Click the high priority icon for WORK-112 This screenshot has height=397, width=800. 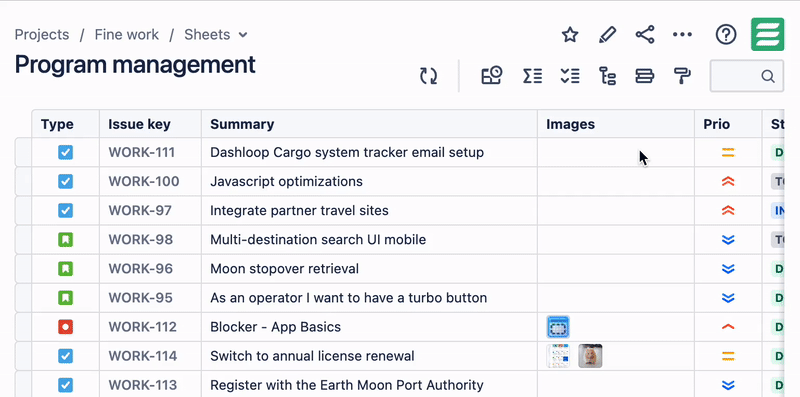[x=728, y=327]
